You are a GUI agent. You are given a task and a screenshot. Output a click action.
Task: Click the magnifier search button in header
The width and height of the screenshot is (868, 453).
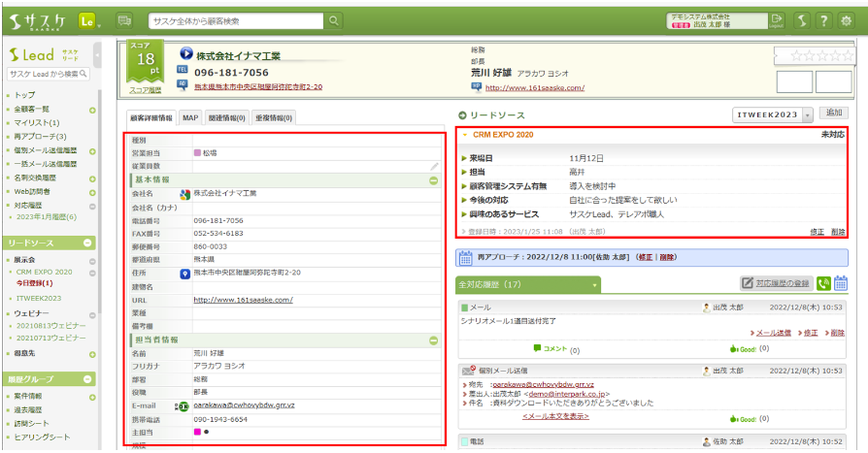click(x=334, y=19)
